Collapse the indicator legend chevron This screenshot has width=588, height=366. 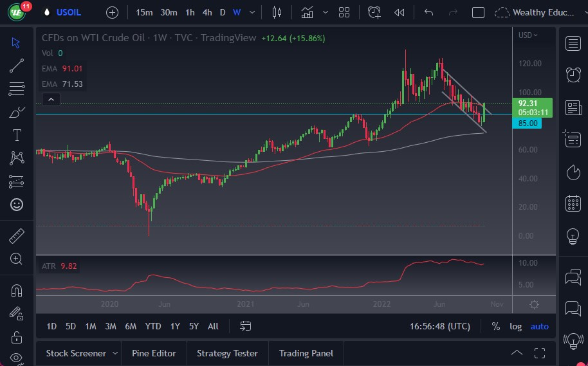51,99
